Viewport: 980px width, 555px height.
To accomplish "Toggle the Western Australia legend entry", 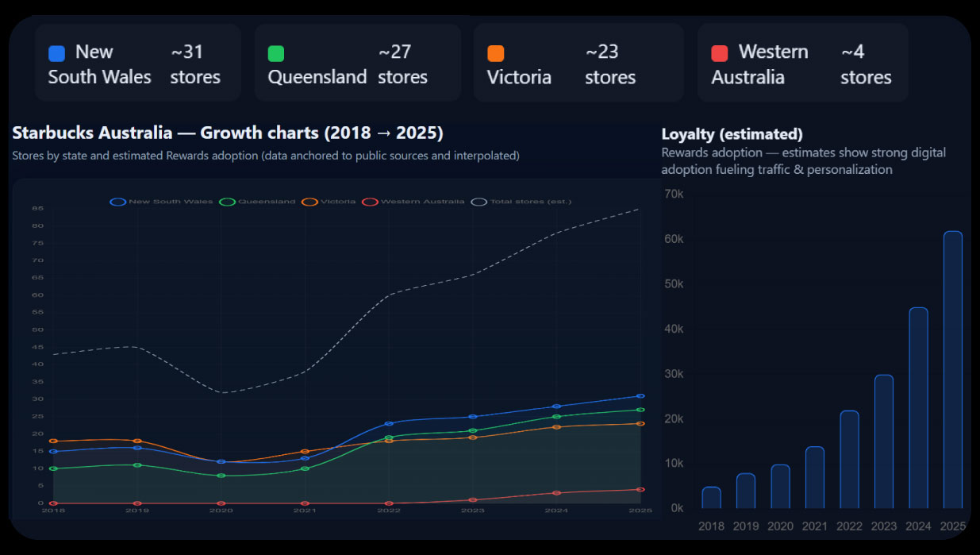I will [x=413, y=202].
